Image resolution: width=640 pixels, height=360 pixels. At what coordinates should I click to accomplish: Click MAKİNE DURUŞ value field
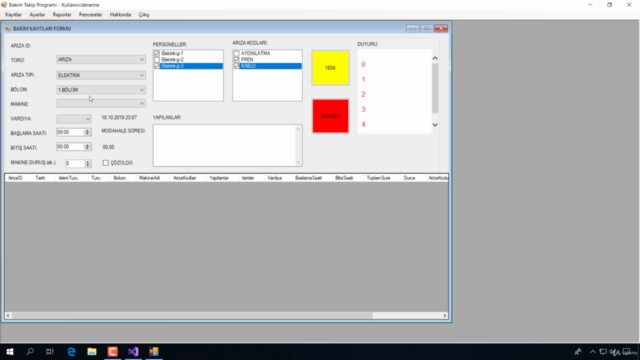point(75,163)
